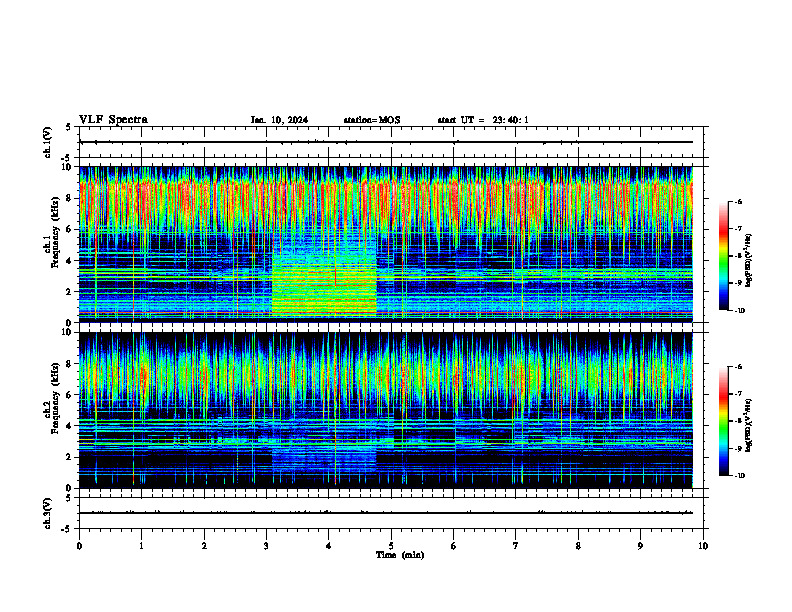Click the "station=MOS" header label
792x612 pixels.
click(x=372, y=120)
